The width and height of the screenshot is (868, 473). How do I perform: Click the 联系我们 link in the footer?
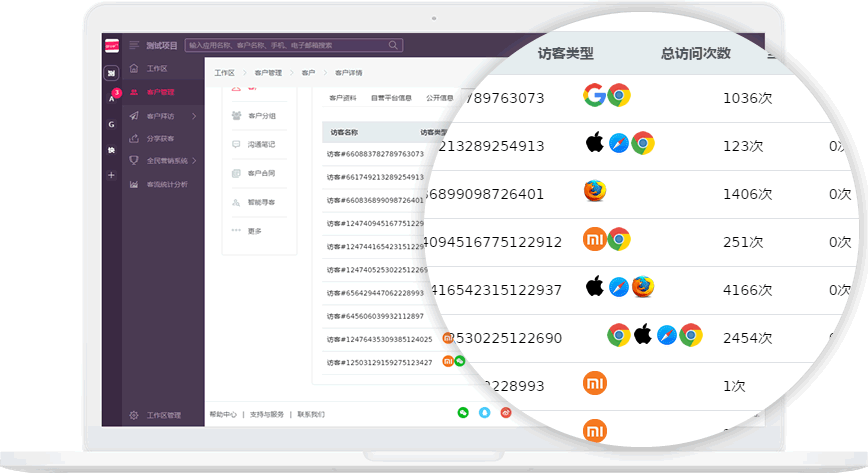tap(310, 414)
